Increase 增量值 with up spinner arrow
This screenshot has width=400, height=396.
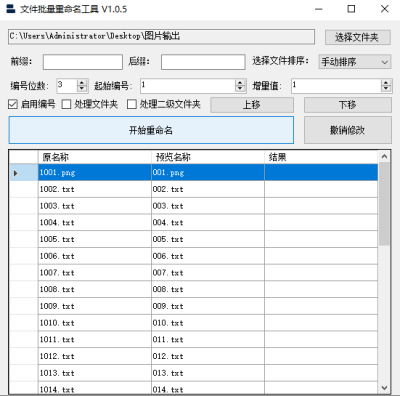pyautogui.click(x=386, y=82)
